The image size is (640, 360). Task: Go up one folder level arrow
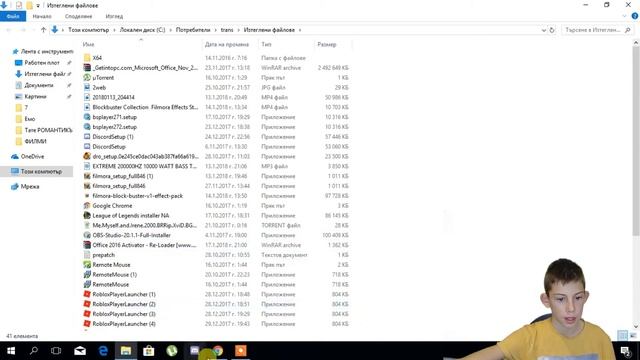pyautogui.click(x=43, y=30)
